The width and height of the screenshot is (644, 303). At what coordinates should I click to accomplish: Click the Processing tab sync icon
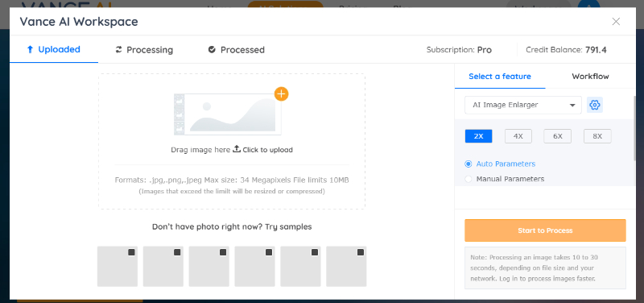[118, 50]
